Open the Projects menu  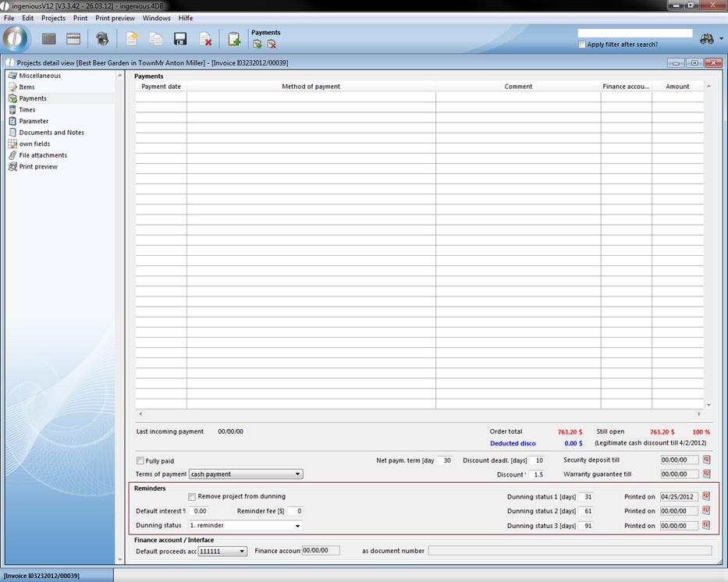pyautogui.click(x=53, y=18)
